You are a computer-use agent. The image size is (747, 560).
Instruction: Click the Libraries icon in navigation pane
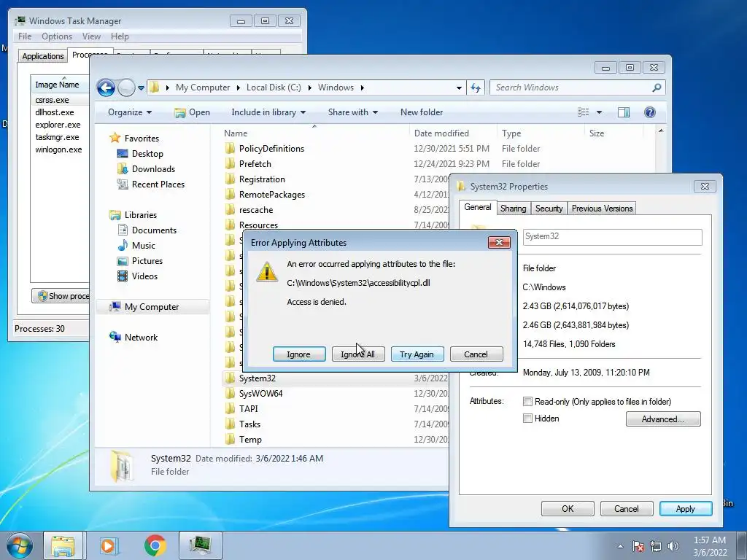[115, 215]
